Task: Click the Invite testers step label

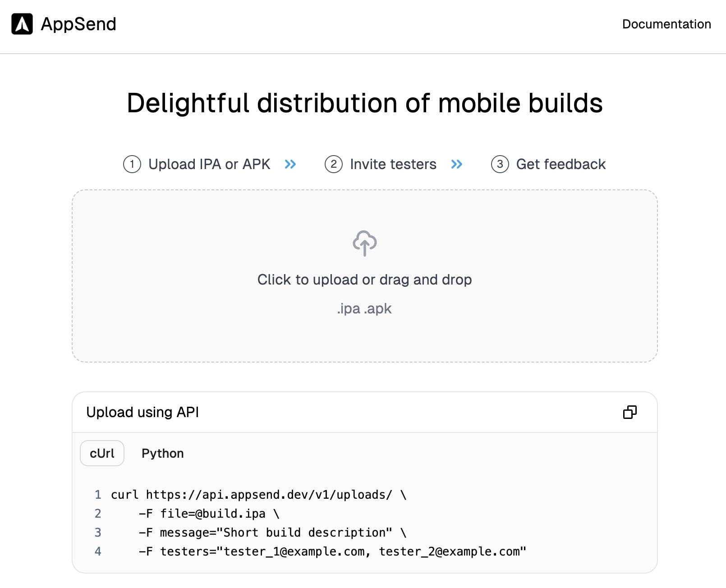Action: [393, 164]
